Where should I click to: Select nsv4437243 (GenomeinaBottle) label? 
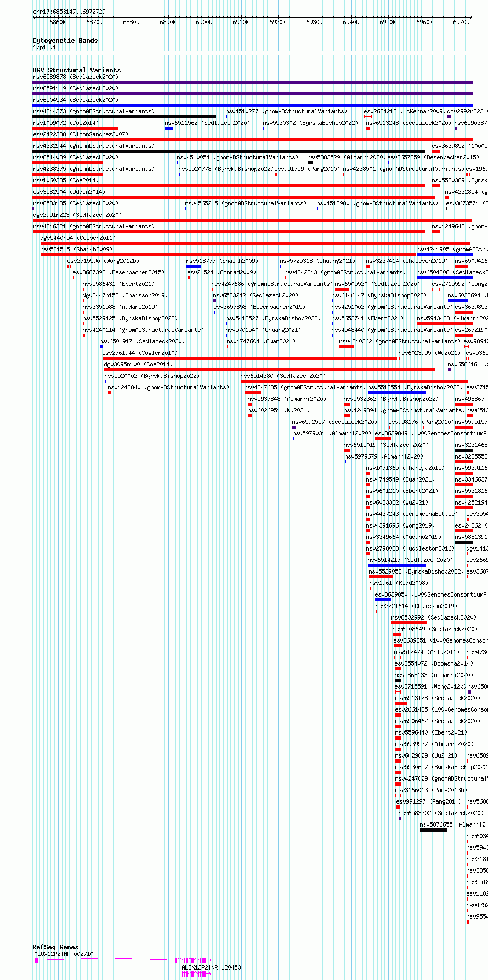click(412, 514)
